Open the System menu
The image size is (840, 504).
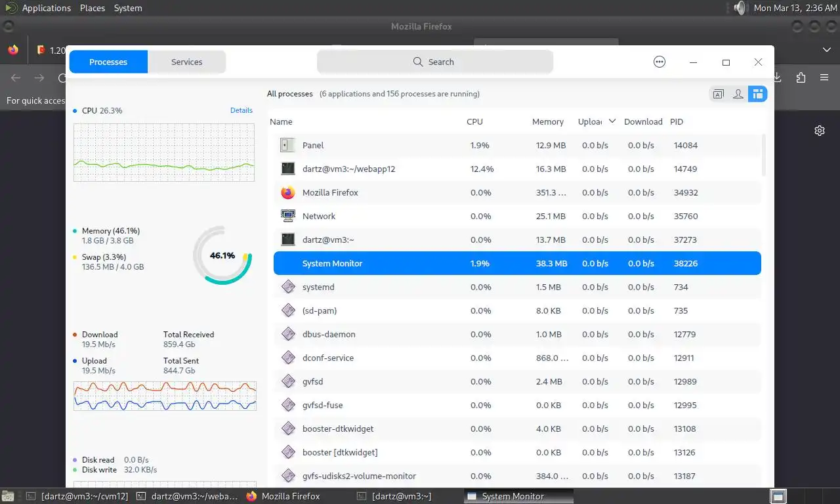point(128,8)
